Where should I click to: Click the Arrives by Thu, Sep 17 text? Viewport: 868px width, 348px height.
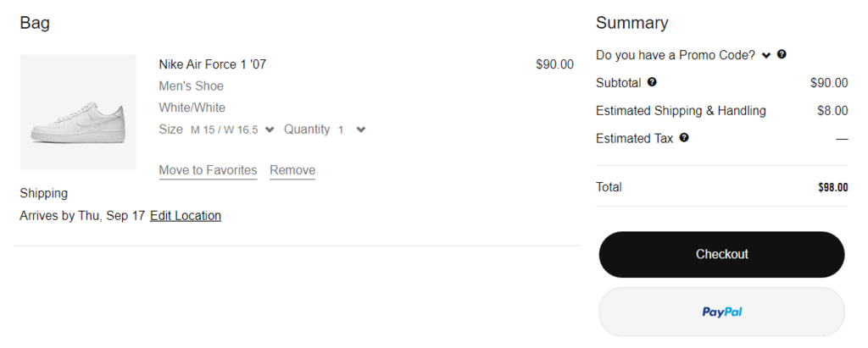[82, 216]
